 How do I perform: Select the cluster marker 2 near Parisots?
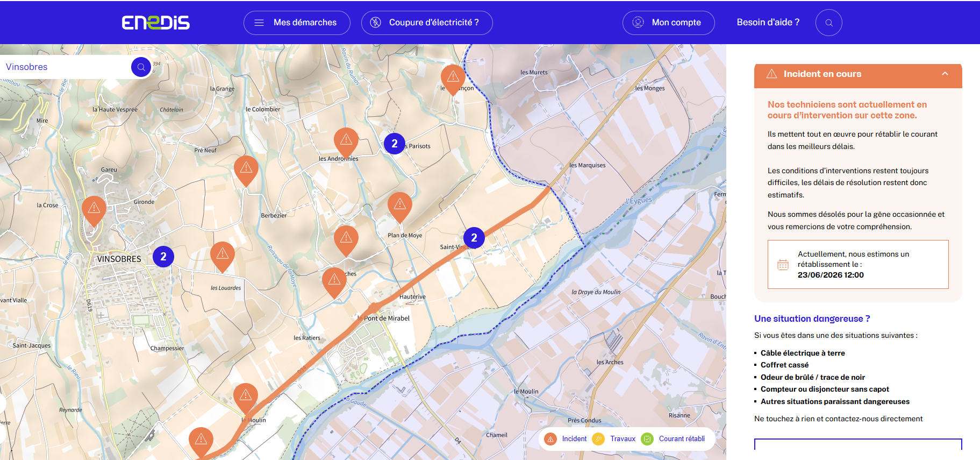pos(395,144)
